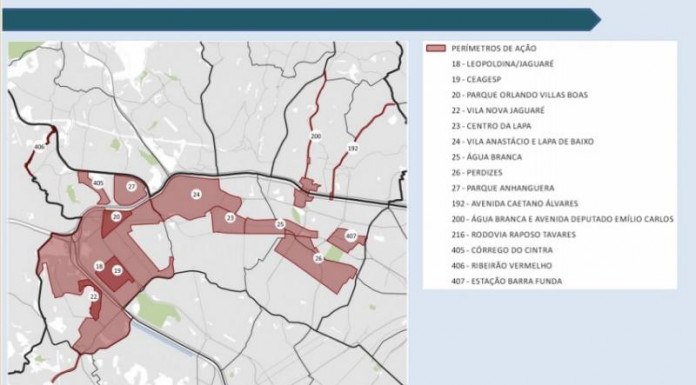Click map marker number 20
Screen dimensions: 696x385
[116, 217]
